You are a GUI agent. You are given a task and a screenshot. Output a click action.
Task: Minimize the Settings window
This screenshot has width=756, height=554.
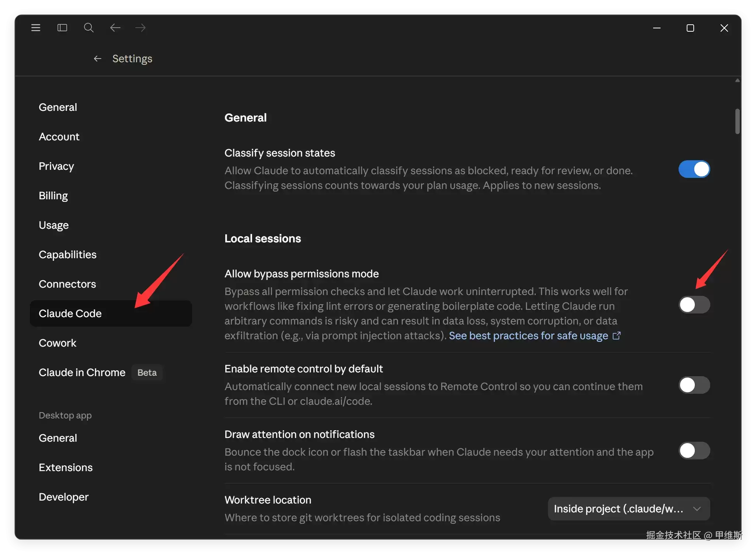tap(657, 28)
